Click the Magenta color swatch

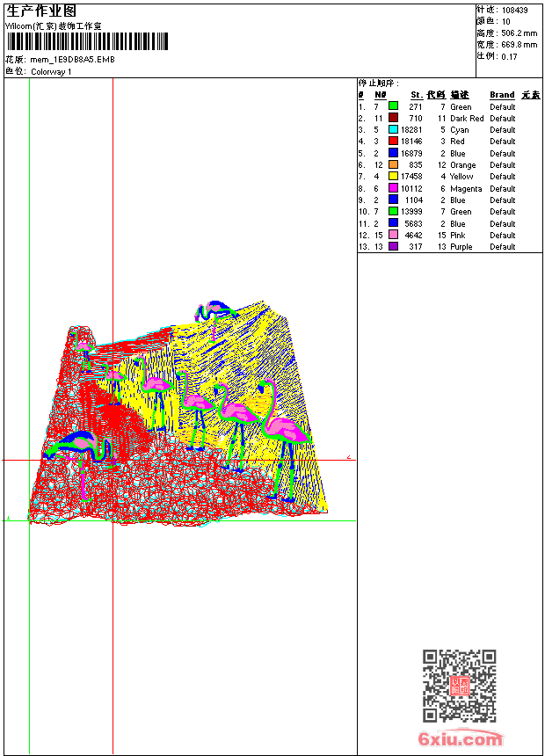393,188
